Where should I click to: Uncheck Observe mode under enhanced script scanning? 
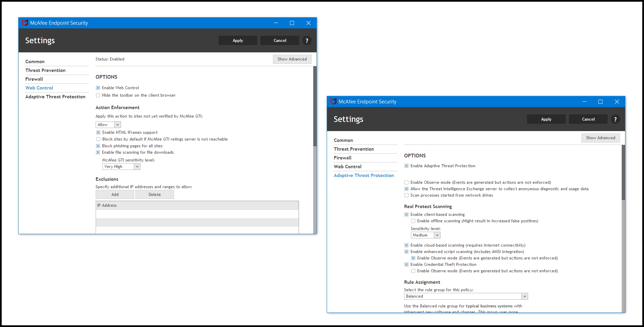pyautogui.click(x=413, y=258)
